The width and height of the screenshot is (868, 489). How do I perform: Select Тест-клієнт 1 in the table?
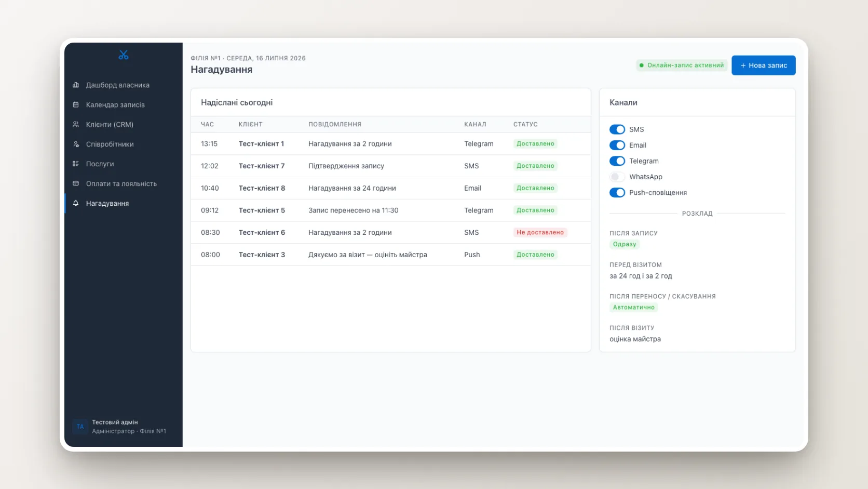click(261, 144)
